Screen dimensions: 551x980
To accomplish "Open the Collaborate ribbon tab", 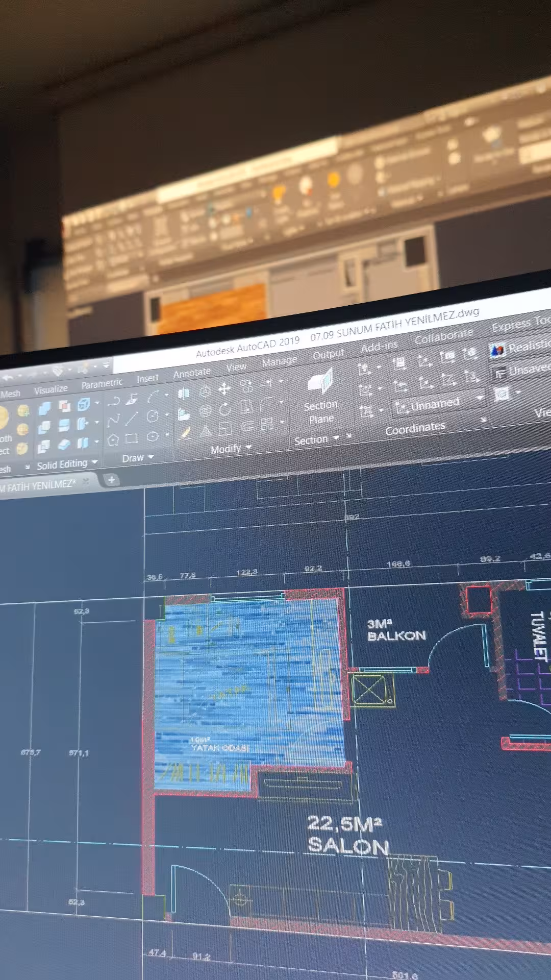I will click(444, 336).
